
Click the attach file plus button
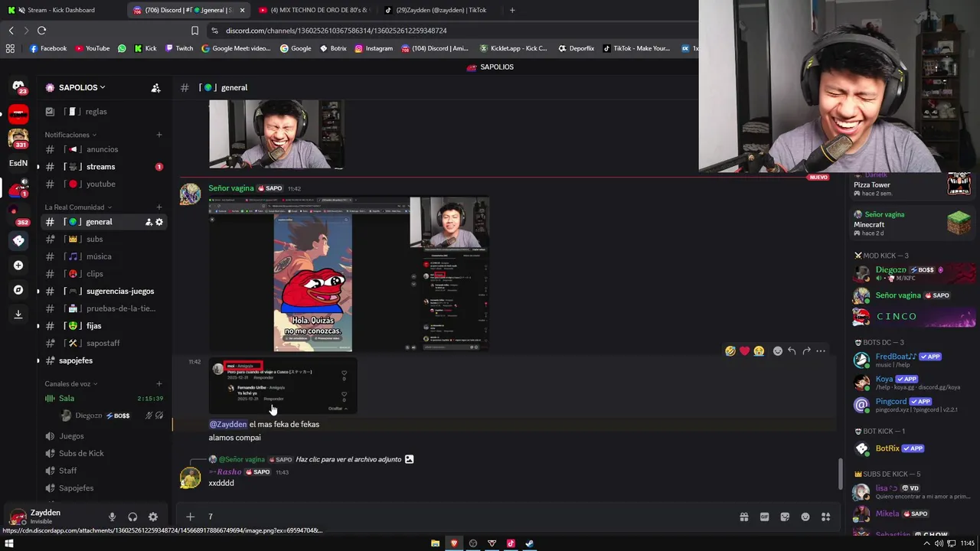click(x=191, y=517)
